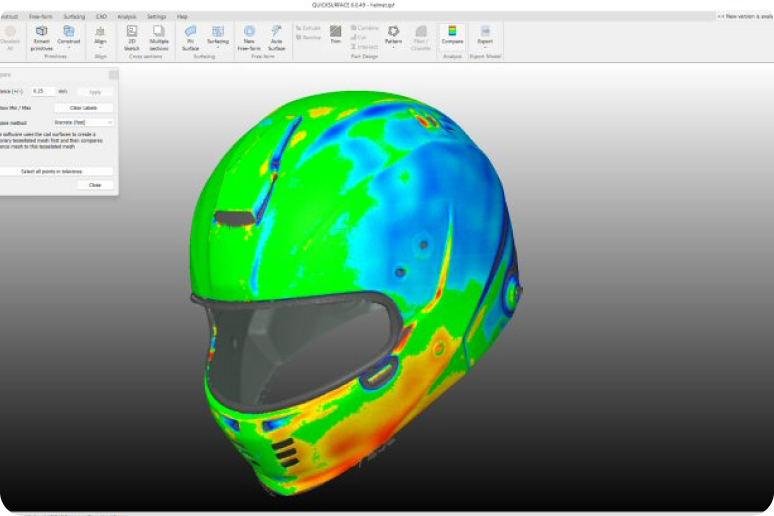
Task: Open the compare method combo box
Action: (83, 122)
